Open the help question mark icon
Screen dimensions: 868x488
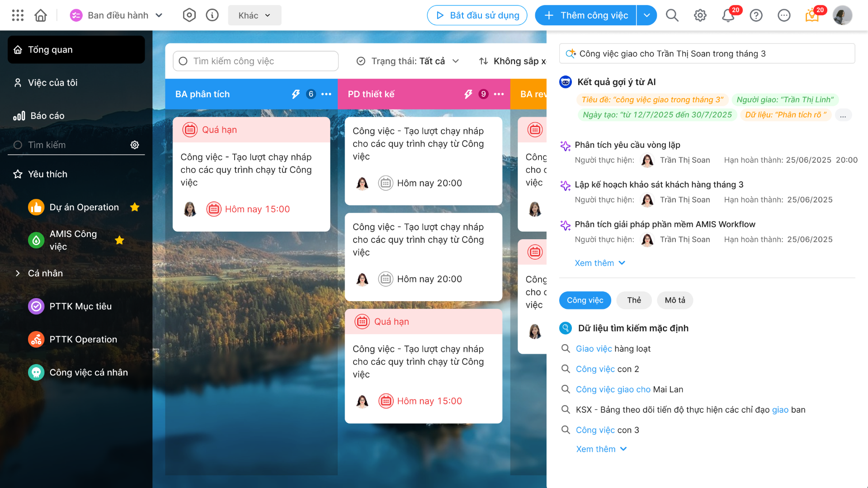tap(756, 15)
